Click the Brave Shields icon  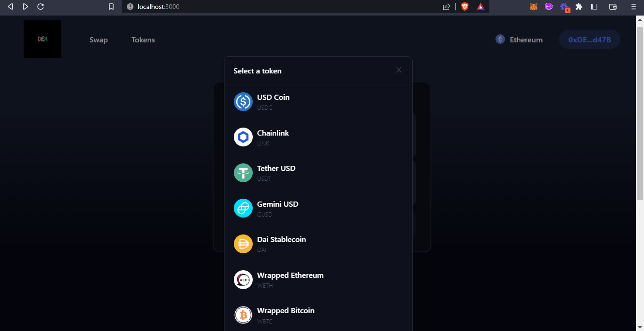[x=465, y=7]
